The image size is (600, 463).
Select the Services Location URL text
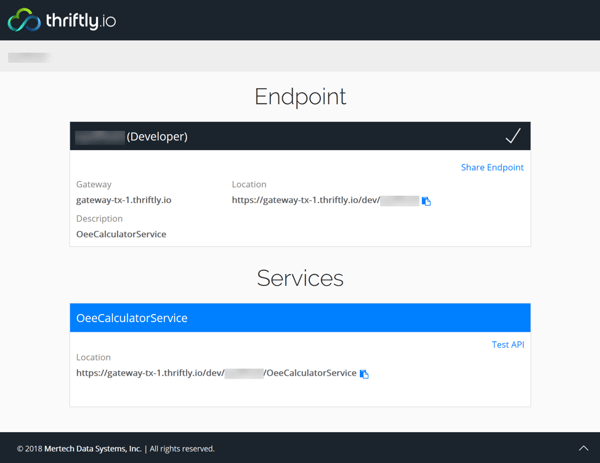(216, 373)
